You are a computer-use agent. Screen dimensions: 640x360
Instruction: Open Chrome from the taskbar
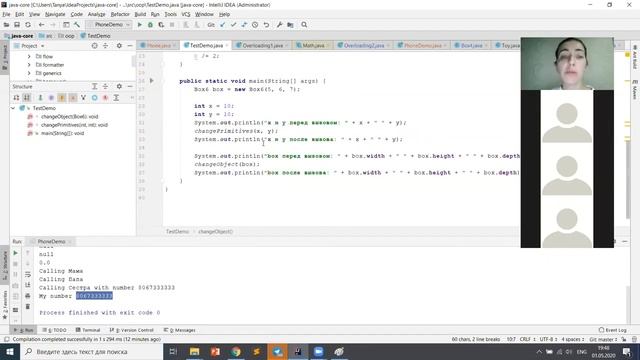[236, 351]
